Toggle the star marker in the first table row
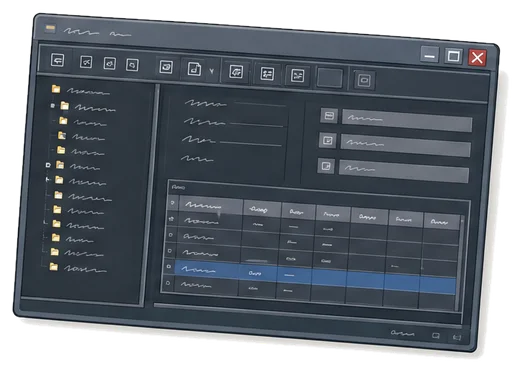 tap(172, 219)
